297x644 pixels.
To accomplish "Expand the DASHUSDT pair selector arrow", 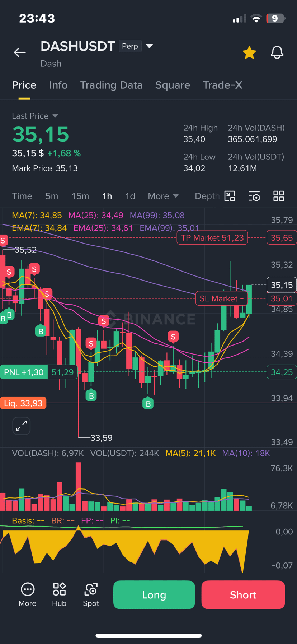I will 150,46.
